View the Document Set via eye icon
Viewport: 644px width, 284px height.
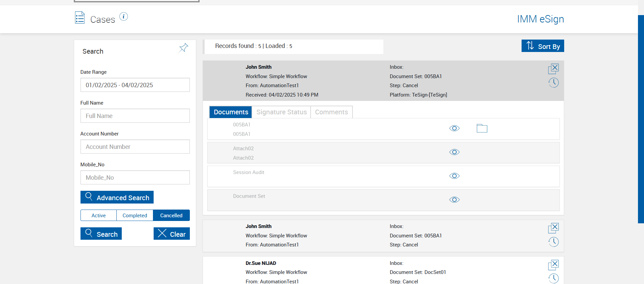click(454, 200)
